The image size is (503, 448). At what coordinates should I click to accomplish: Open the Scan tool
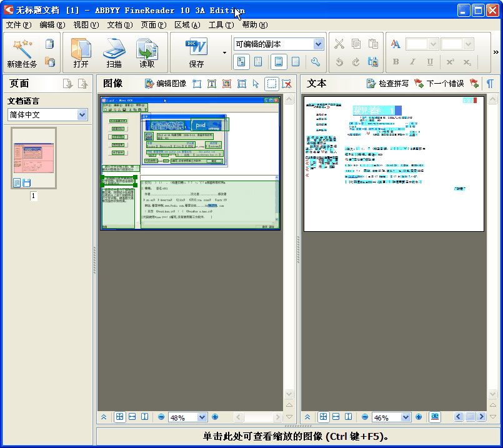(112, 52)
